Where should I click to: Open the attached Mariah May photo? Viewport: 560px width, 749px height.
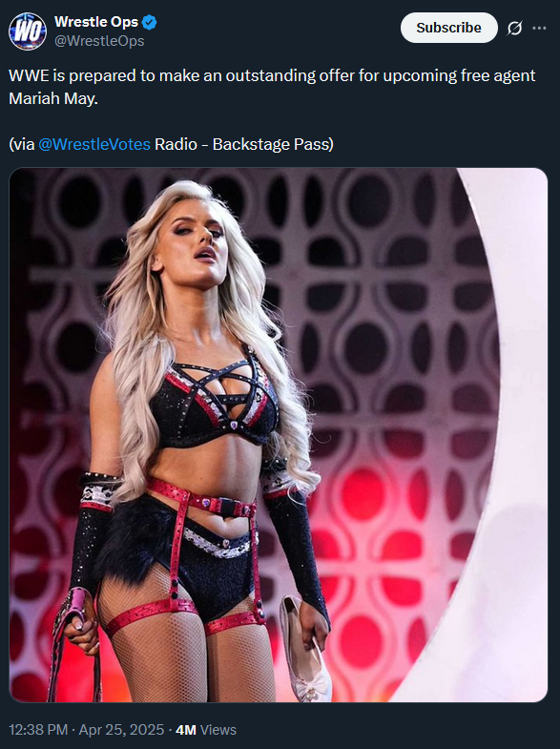[x=279, y=435]
